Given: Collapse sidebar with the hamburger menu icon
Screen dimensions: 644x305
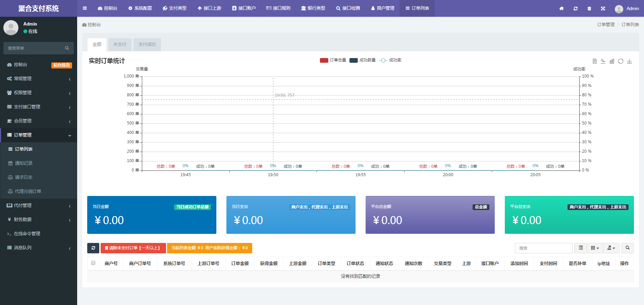Looking at the screenshot, I should pyautogui.click(x=85, y=8).
